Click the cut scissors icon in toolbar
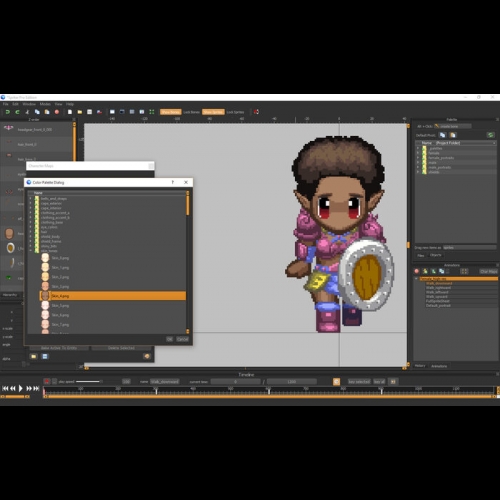Viewport: 500px width, 500px height. [x=27, y=112]
